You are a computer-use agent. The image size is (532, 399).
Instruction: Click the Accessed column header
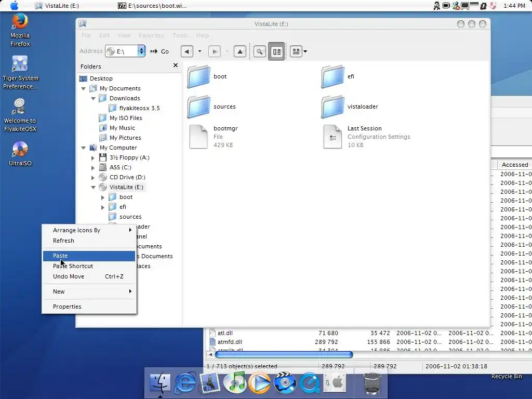[x=515, y=165]
